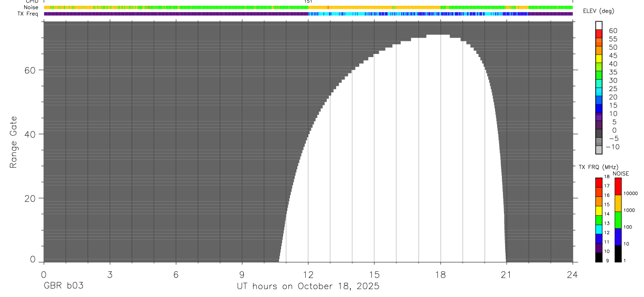This screenshot has width=644, height=297.
Task: Select the orange 1000–10000 NOISE swatch
Action: click(618, 203)
